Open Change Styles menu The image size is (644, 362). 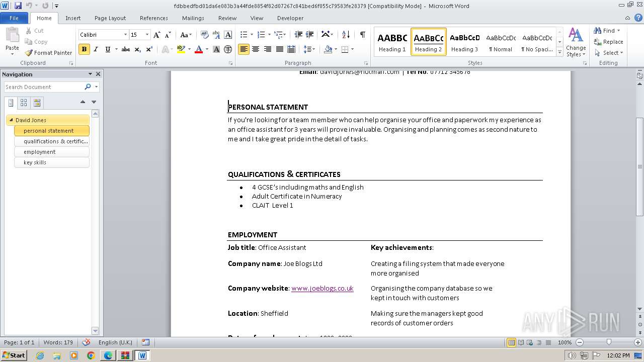[x=576, y=43]
